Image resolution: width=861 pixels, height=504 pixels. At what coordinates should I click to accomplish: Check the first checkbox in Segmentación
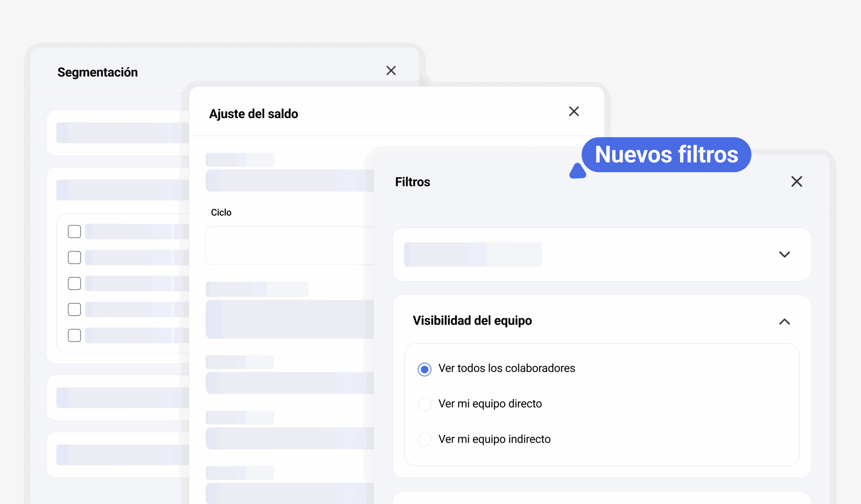[x=74, y=232]
